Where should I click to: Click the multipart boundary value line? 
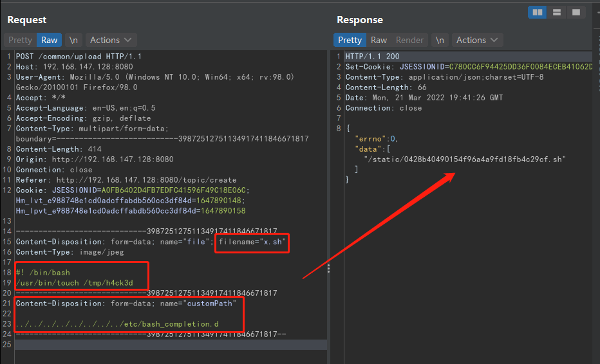162,139
